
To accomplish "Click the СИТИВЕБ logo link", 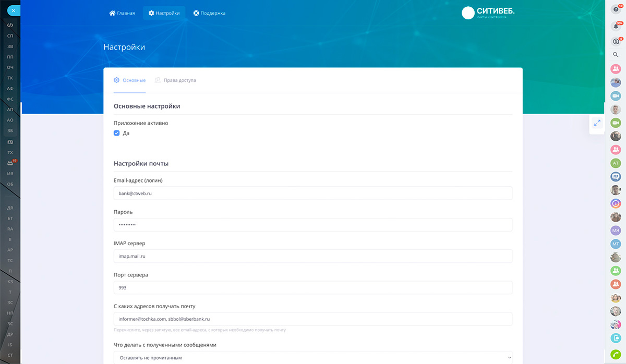I will click(488, 13).
